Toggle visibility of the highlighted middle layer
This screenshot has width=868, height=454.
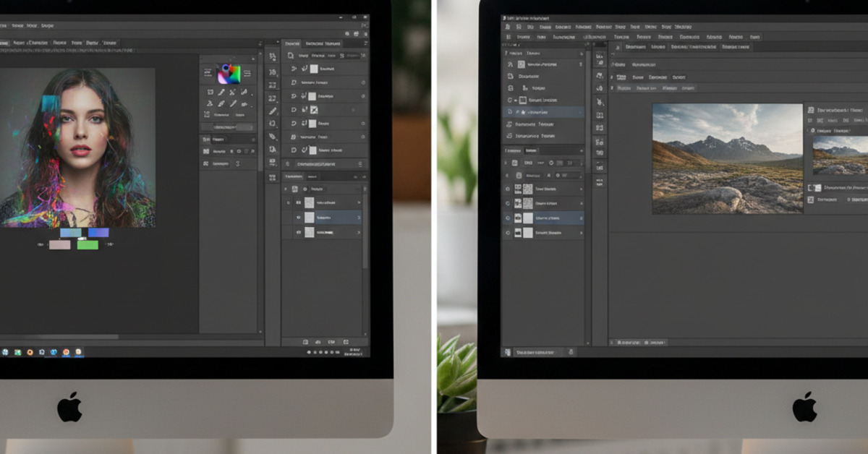pyautogui.click(x=299, y=215)
